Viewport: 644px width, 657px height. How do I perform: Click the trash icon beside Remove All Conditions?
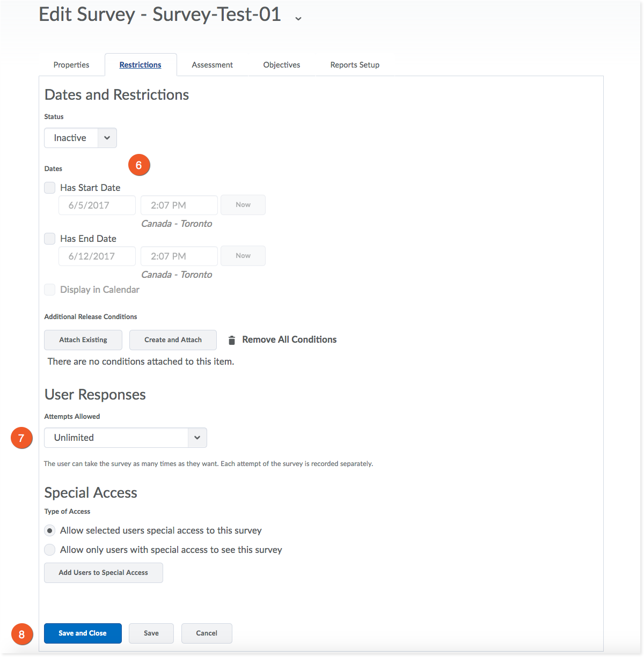(232, 340)
